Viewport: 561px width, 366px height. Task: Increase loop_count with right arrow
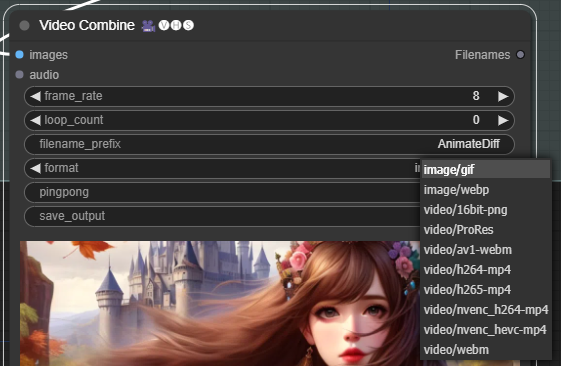[503, 120]
